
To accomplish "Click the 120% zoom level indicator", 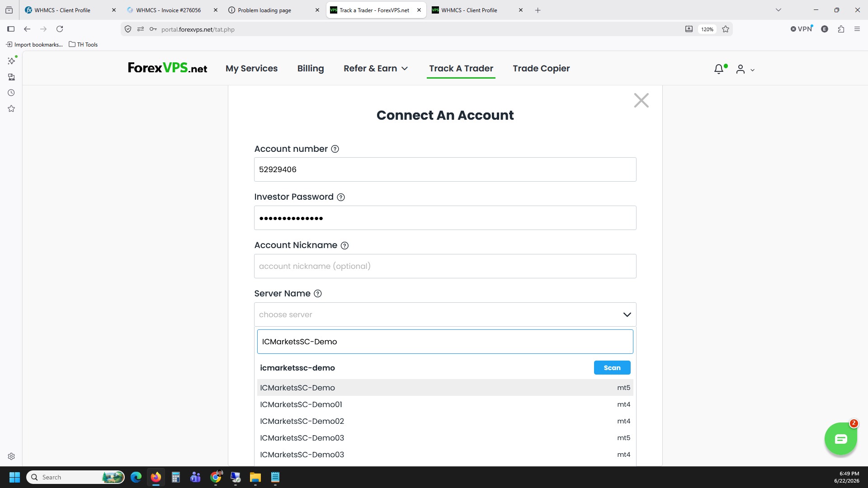I will coord(707,29).
